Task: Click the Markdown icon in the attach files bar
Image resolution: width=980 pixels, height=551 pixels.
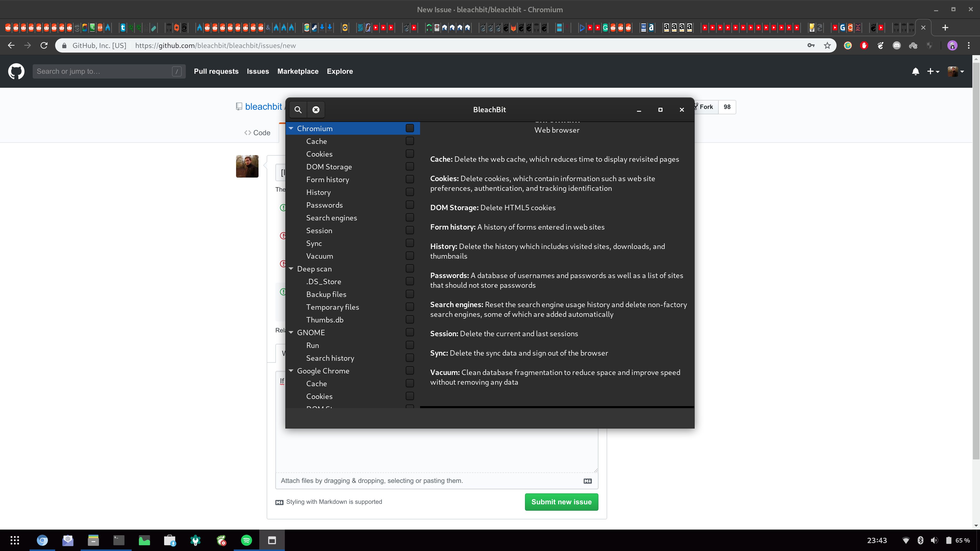Action: pyautogui.click(x=588, y=481)
